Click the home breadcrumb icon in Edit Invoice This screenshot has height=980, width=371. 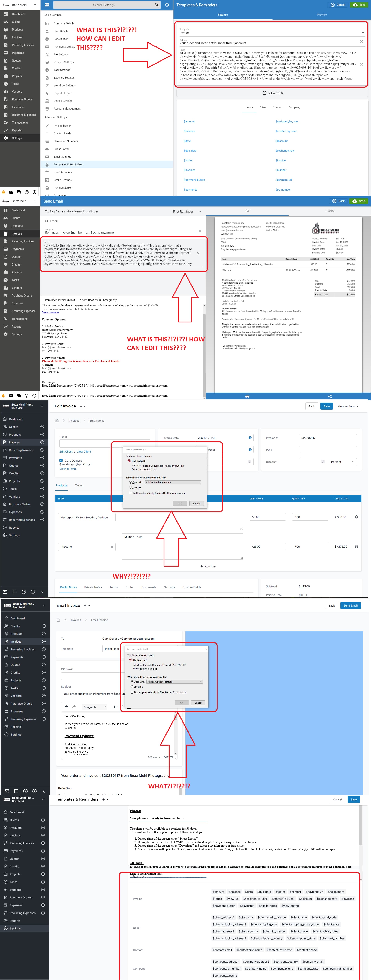[x=57, y=421]
